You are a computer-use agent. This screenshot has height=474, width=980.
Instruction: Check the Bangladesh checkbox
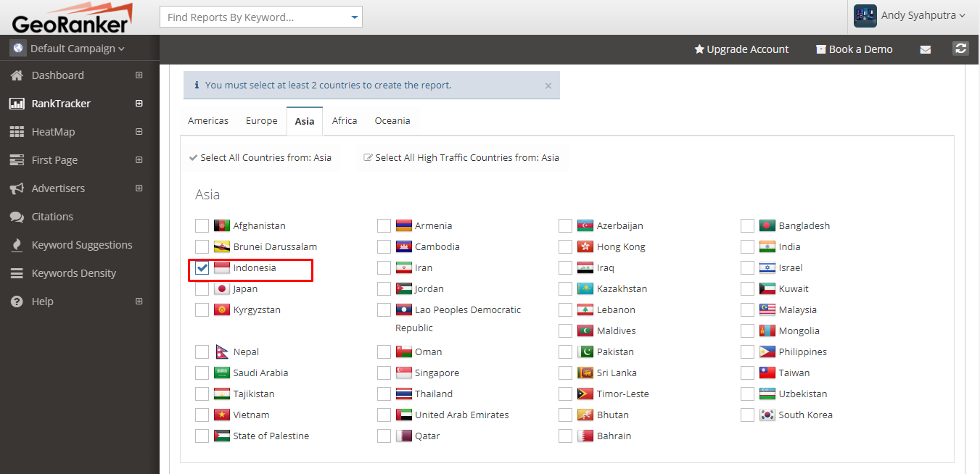(x=748, y=225)
